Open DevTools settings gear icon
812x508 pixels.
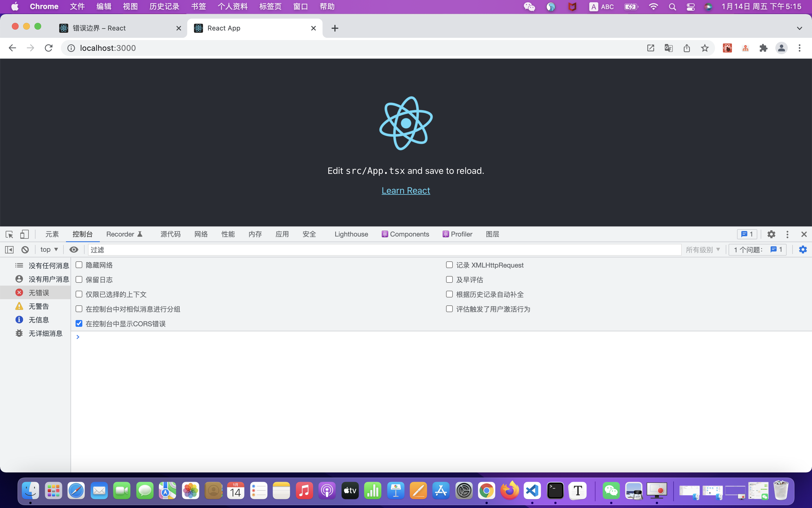click(771, 234)
